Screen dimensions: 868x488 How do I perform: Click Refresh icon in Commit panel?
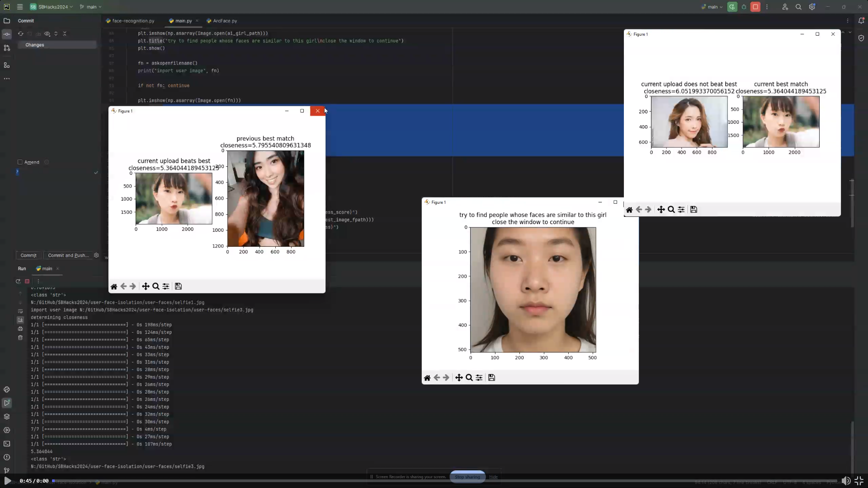(x=20, y=34)
